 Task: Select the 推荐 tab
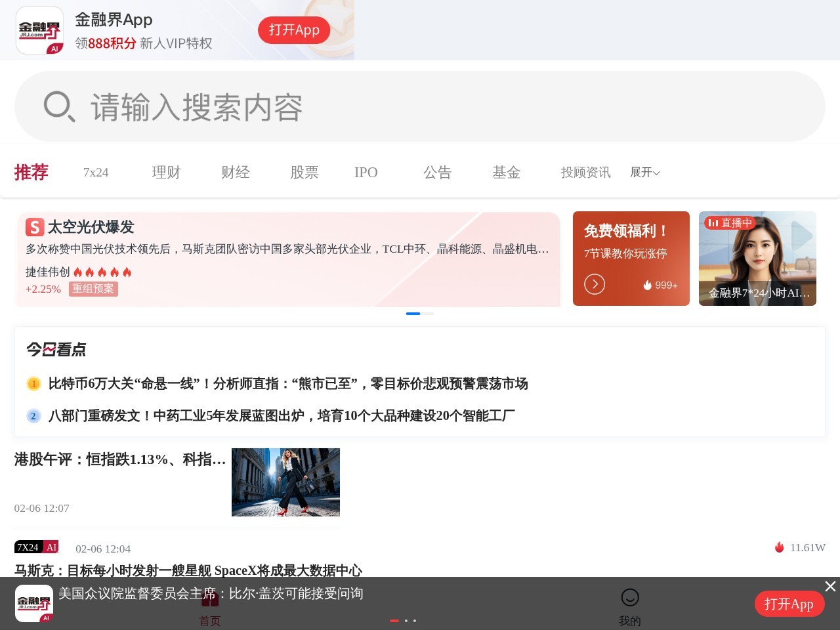(31, 172)
